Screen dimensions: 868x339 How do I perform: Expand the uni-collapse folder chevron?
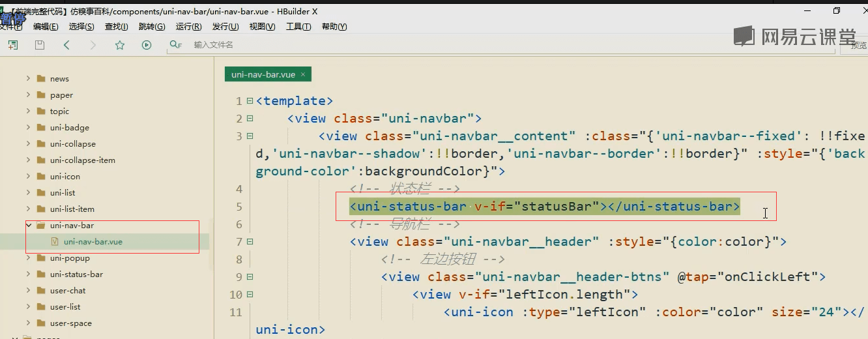pyautogui.click(x=28, y=143)
